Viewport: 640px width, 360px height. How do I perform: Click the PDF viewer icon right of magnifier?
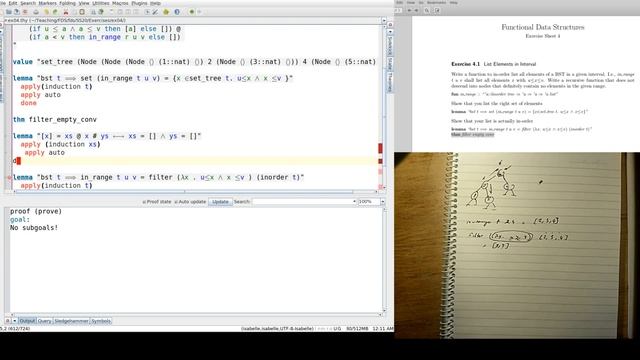437,10
